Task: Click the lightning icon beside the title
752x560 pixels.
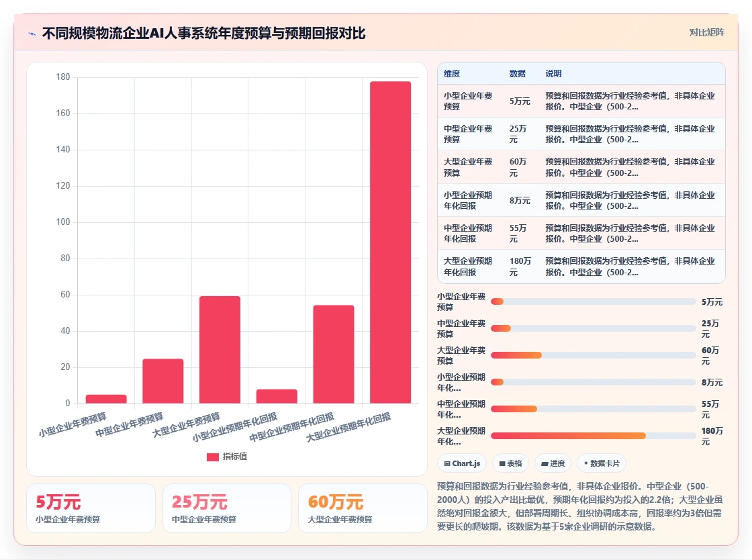Action: (x=32, y=34)
